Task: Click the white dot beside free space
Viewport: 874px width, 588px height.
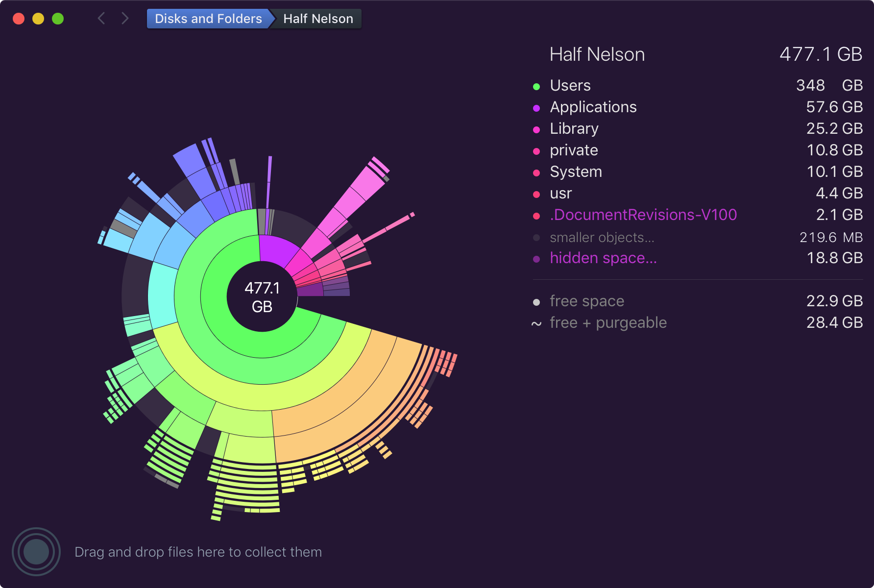Action: coord(536,302)
